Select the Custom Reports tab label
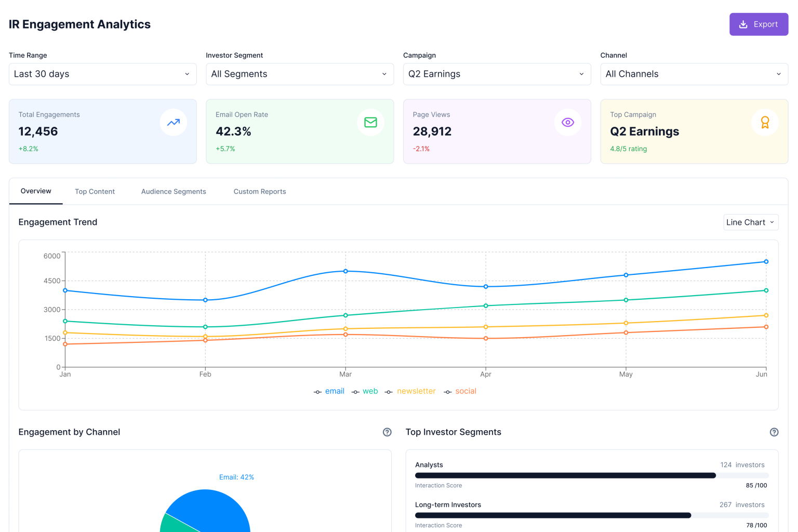This screenshot has height=532, width=798. coord(260,191)
